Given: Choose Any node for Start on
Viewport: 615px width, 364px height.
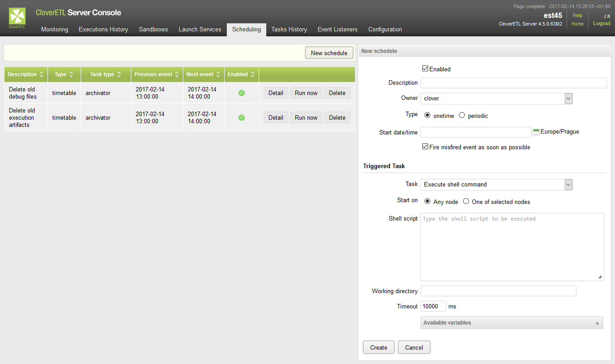Looking at the screenshot, I should pyautogui.click(x=427, y=201).
